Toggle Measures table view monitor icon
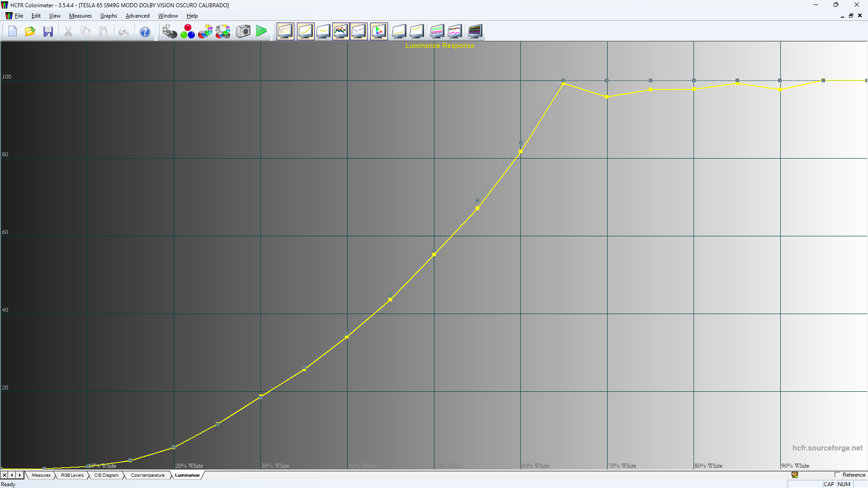 285,32
